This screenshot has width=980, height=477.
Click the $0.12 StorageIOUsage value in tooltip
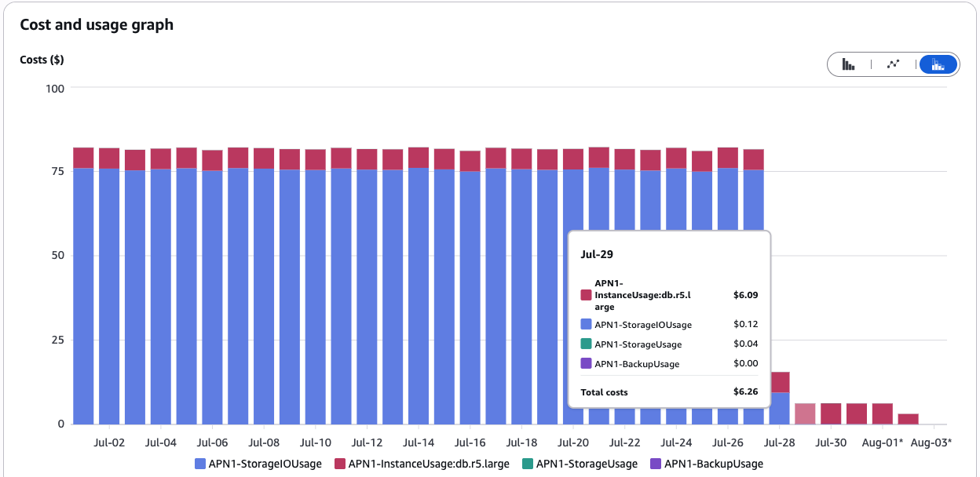click(x=745, y=324)
